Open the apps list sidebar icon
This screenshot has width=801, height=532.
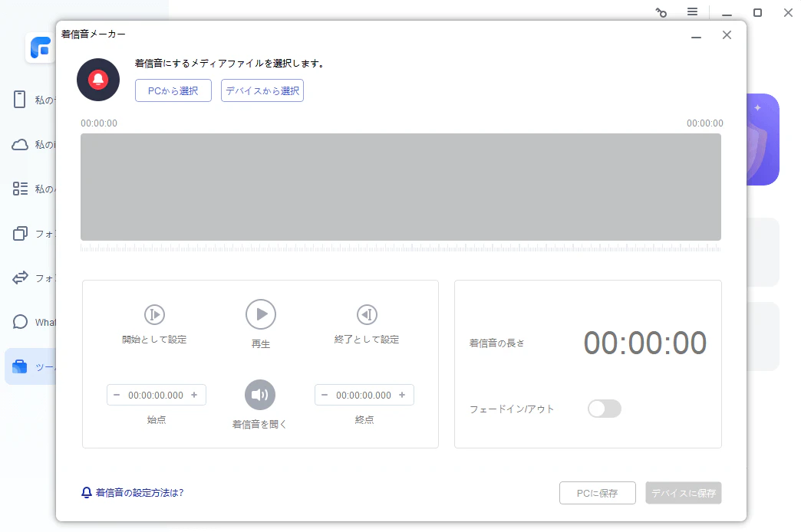20,189
